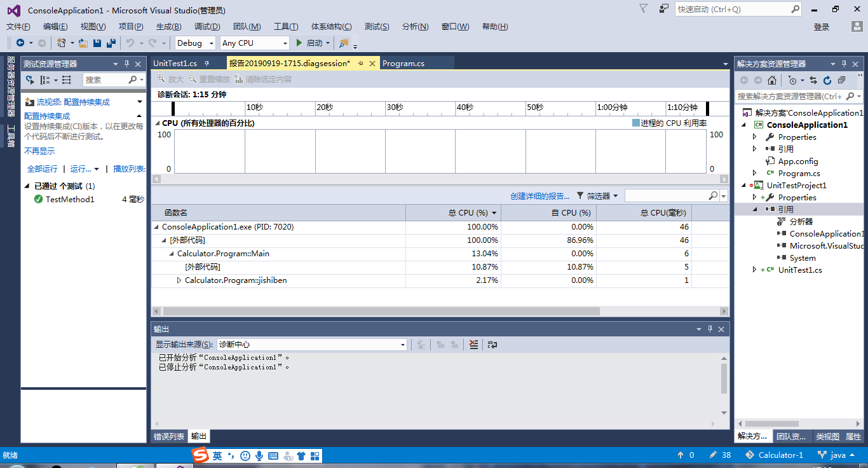This screenshot has width=868, height=468.
Task: Click the pencil changes icon in status bar
Action: point(713,455)
